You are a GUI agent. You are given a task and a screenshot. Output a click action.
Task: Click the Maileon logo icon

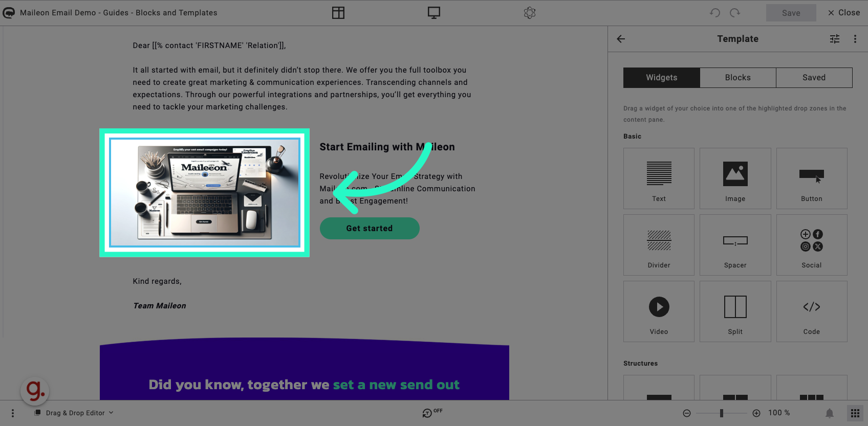[x=9, y=13]
